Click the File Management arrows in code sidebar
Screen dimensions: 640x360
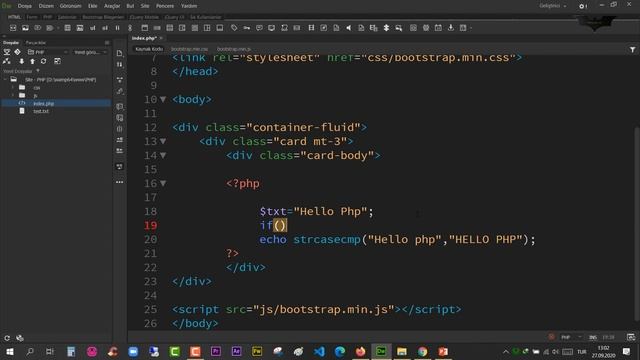(x=120, y=64)
